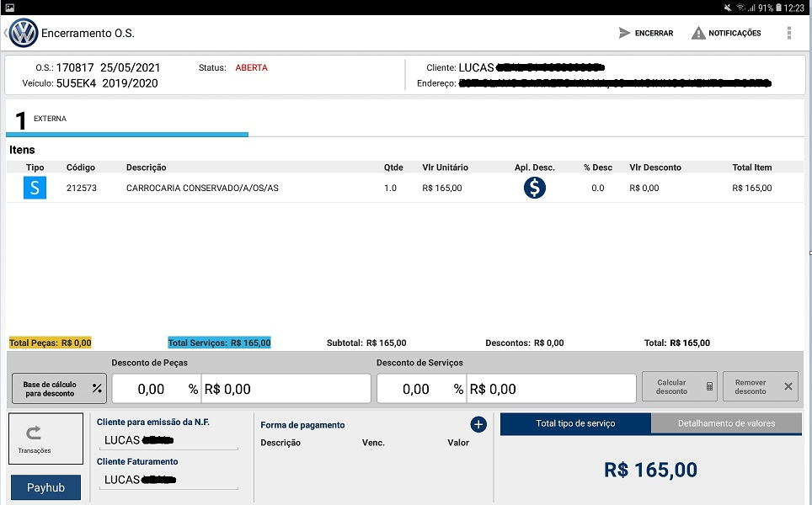
Task: Click the large R$ 165,00 total amount
Action: click(x=650, y=470)
